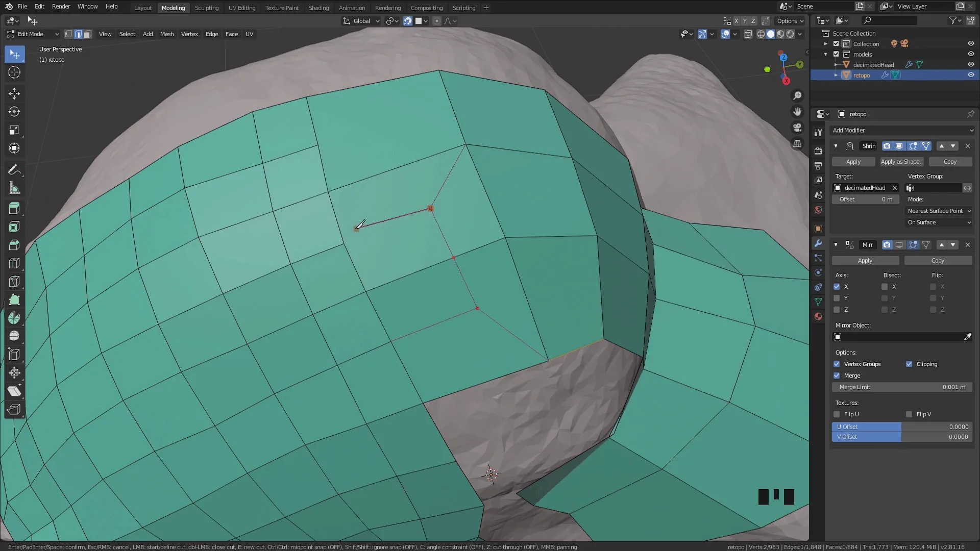The image size is (980, 551).
Task: Select the Knife tool
Action: click(x=14, y=282)
